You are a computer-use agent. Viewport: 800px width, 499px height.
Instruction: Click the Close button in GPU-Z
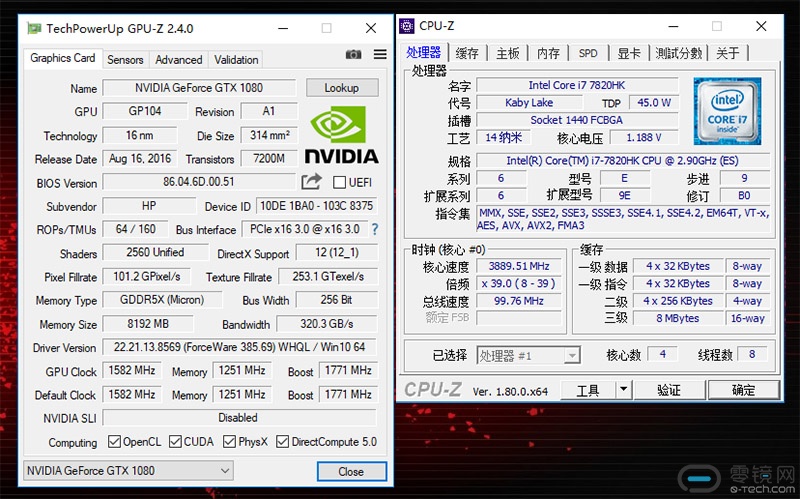352,471
